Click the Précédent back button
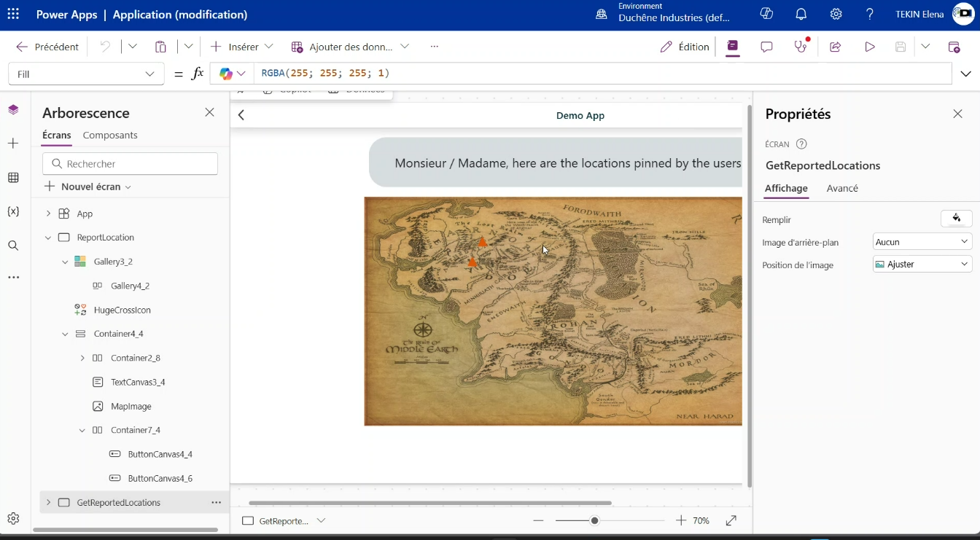Viewport: 980px width, 540px height. [x=47, y=47]
